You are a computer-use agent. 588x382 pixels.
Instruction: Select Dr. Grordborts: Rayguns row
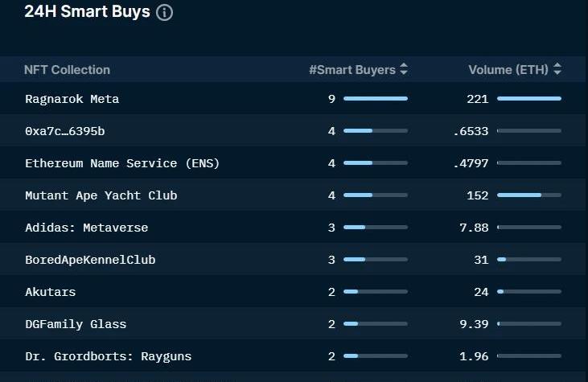109,356
